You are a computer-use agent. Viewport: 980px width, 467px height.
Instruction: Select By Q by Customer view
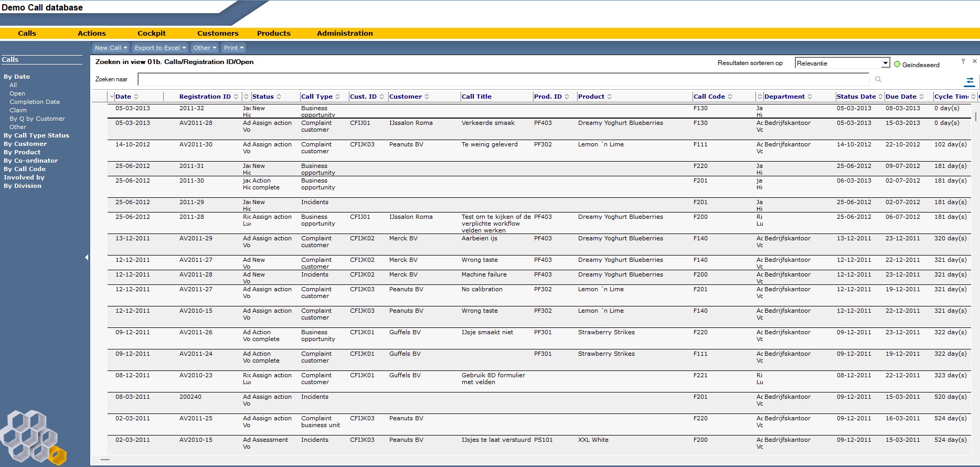click(37, 119)
